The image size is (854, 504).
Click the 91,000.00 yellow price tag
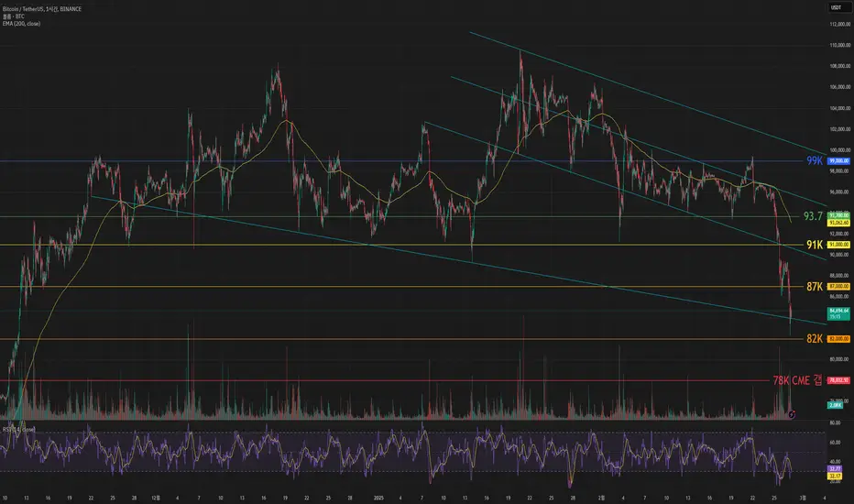coord(838,245)
